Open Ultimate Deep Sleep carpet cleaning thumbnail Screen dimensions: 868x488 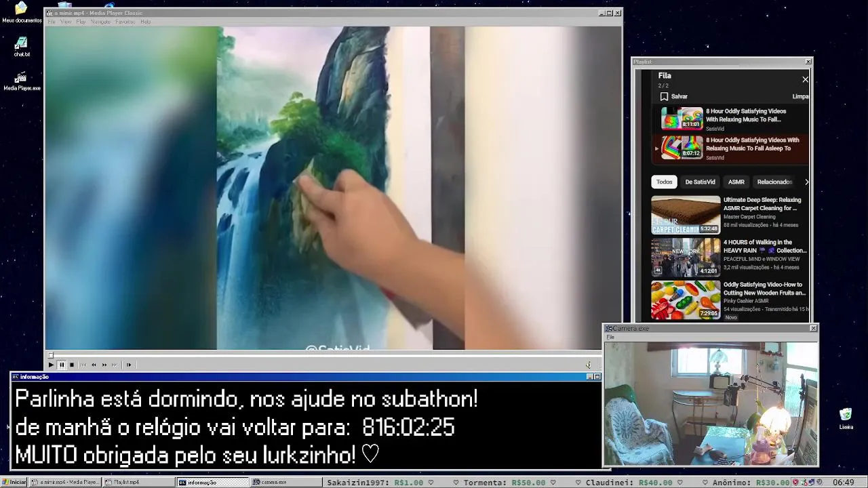point(686,215)
